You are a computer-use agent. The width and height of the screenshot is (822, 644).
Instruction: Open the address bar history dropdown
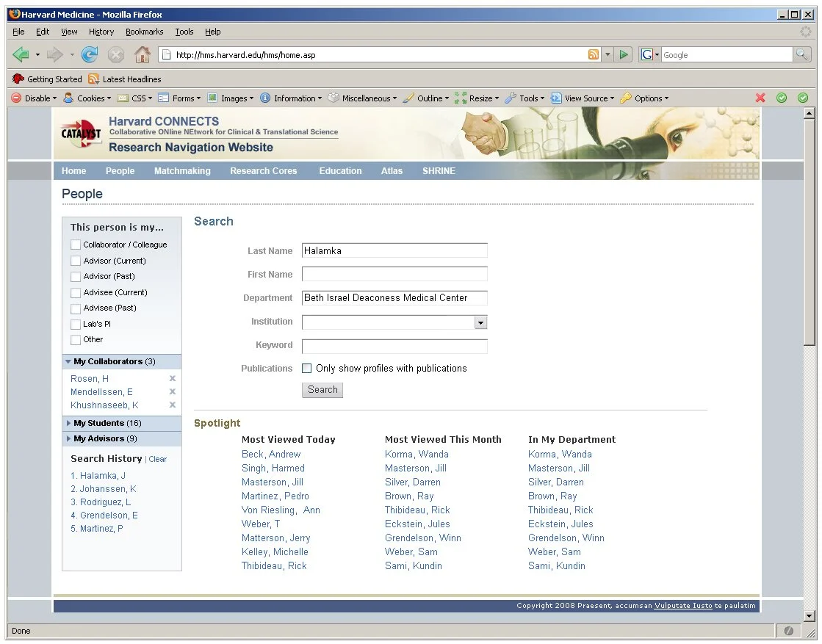pyautogui.click(x=608, y=54)
